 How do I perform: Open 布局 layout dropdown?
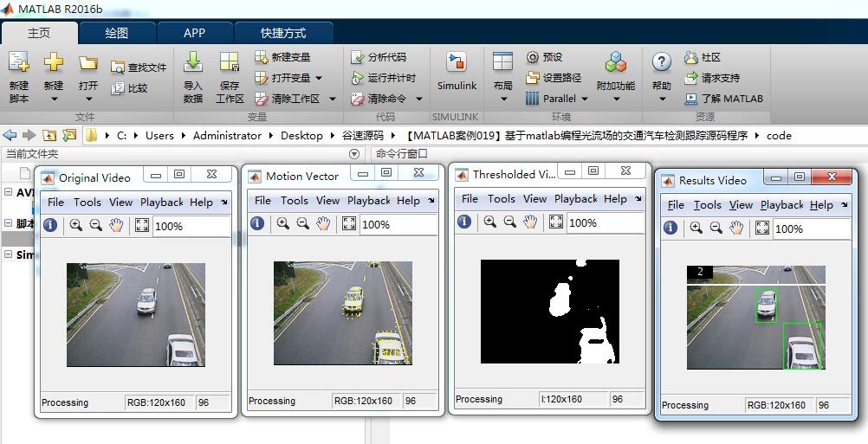pos(503,100)
